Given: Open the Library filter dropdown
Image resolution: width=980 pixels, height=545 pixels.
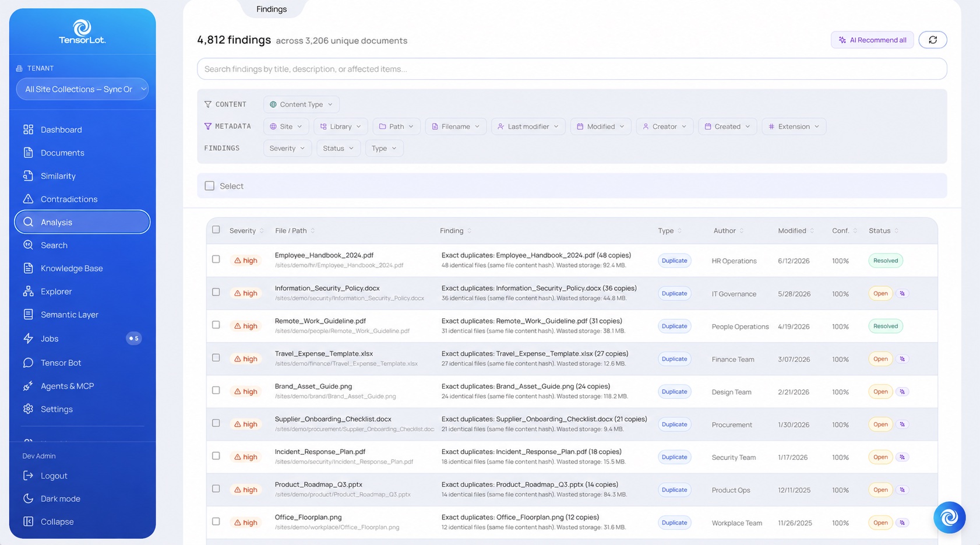Looking at the screenshot, I should 341,126.
